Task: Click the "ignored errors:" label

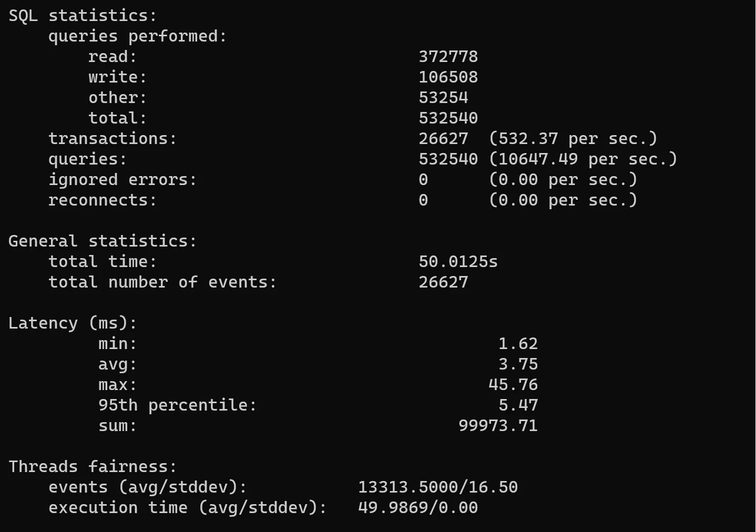Action: [x=122, y=180]
